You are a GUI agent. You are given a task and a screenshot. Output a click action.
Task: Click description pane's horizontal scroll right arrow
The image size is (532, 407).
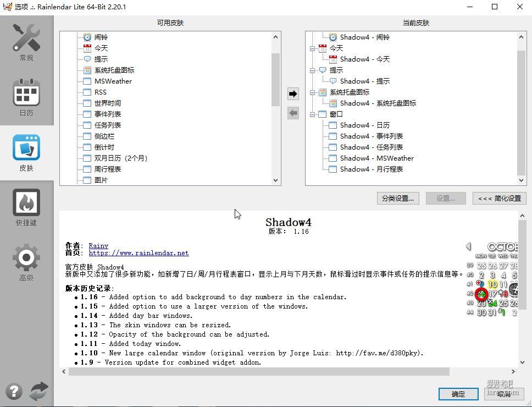click(513, 372)
